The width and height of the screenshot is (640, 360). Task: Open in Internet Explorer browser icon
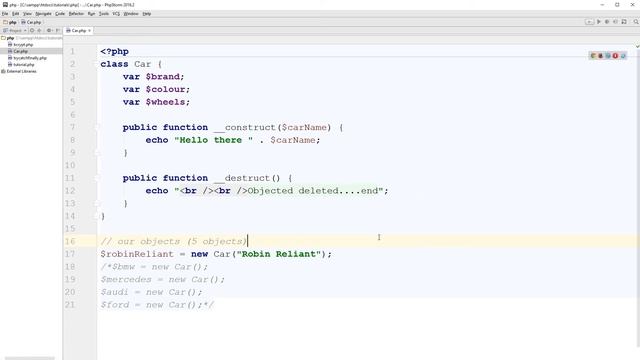623,56
